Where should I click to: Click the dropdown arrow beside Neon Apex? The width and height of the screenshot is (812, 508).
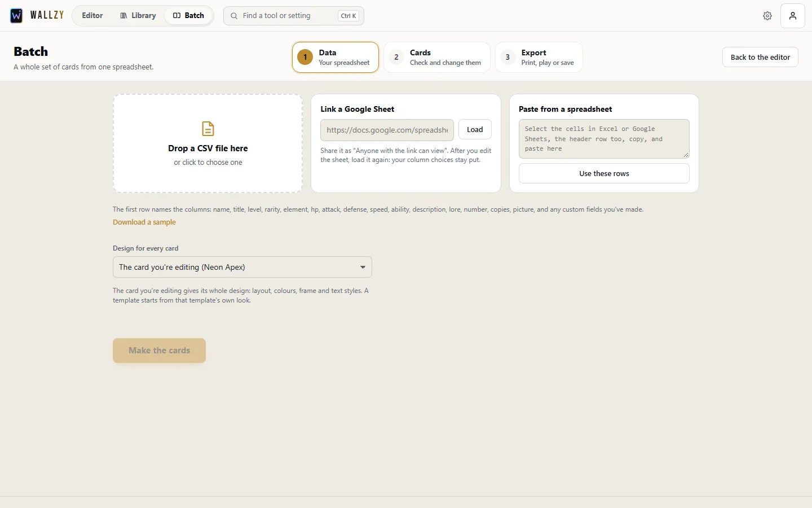click(x=363, y=267)
